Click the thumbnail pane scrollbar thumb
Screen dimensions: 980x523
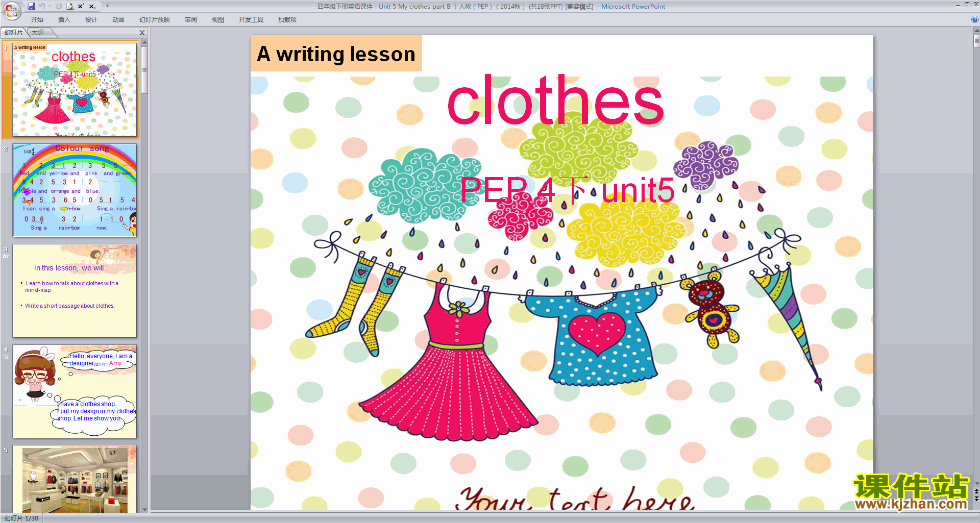click(x=144, y=70)
